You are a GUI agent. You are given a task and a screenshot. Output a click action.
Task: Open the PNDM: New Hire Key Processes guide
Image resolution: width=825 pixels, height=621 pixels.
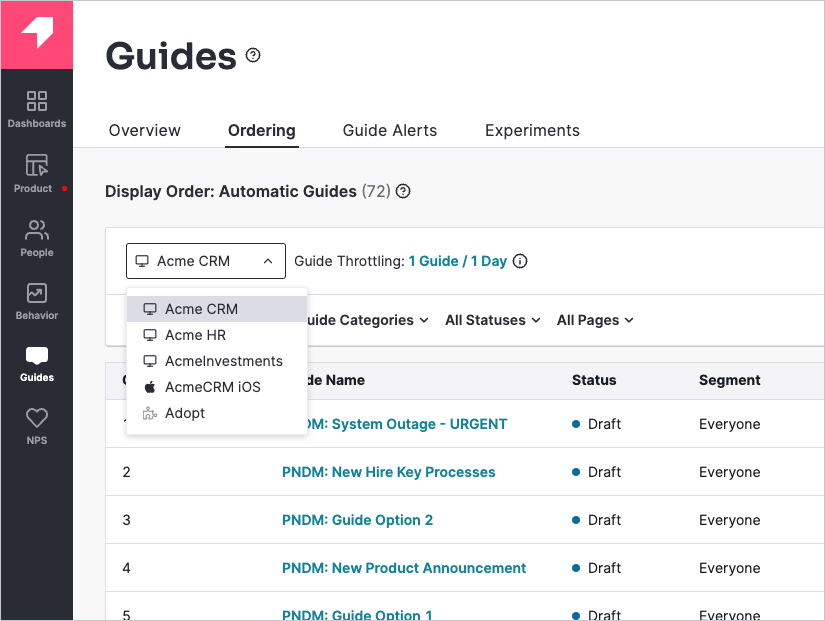pos(388,472)
